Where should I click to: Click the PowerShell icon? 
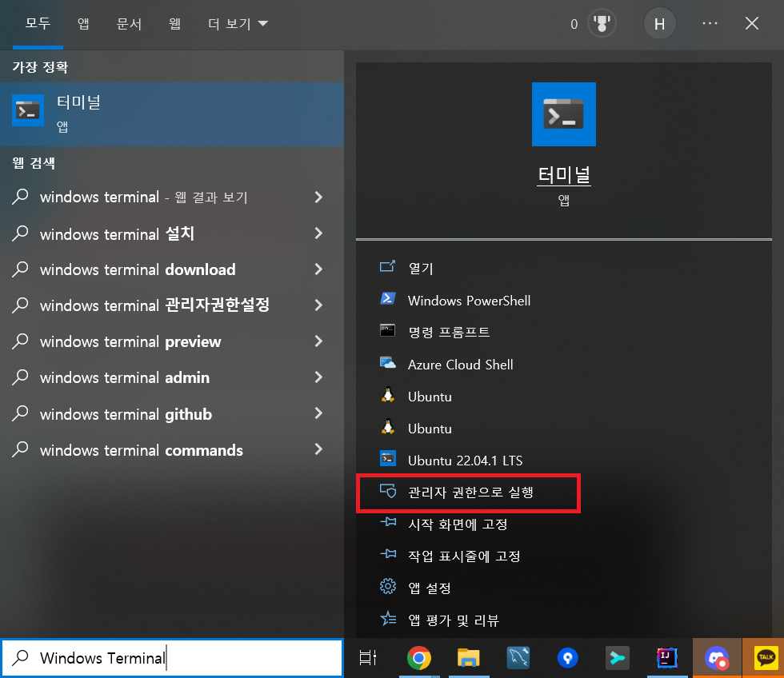pyautogui.click(x=388, y=299)
